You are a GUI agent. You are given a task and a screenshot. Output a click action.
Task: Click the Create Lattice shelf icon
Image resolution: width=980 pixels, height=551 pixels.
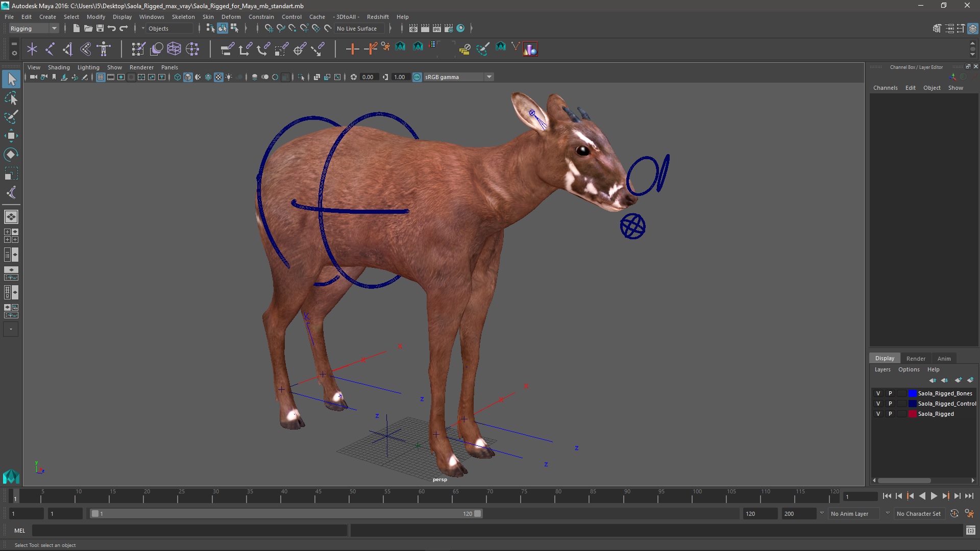[x=174, y=49]
